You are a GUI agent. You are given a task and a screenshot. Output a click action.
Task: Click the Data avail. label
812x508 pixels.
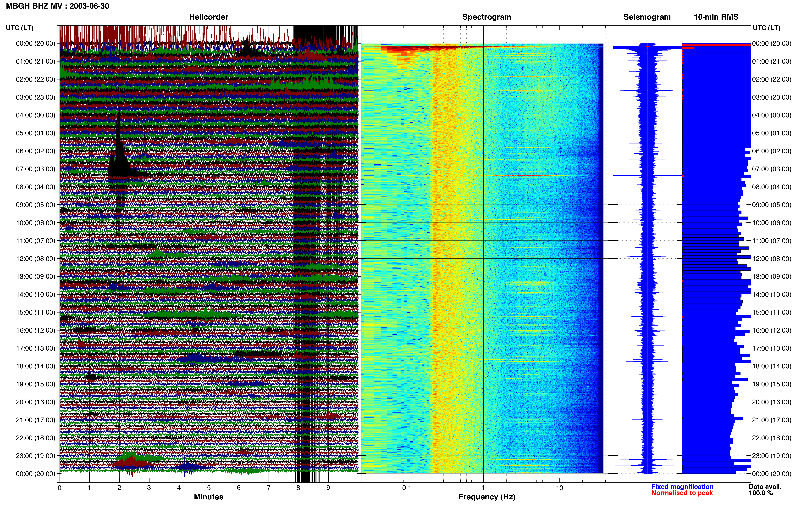pyautogui.click(x=765, y=486)
